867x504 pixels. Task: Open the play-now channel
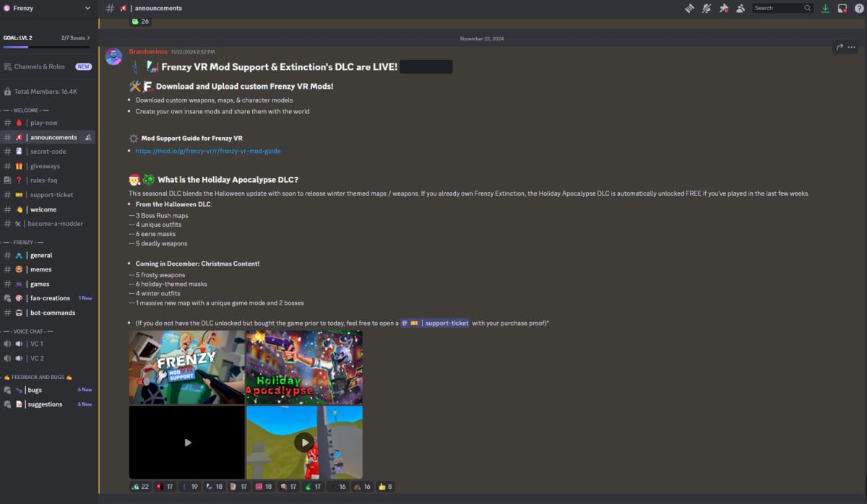[48, 123]
